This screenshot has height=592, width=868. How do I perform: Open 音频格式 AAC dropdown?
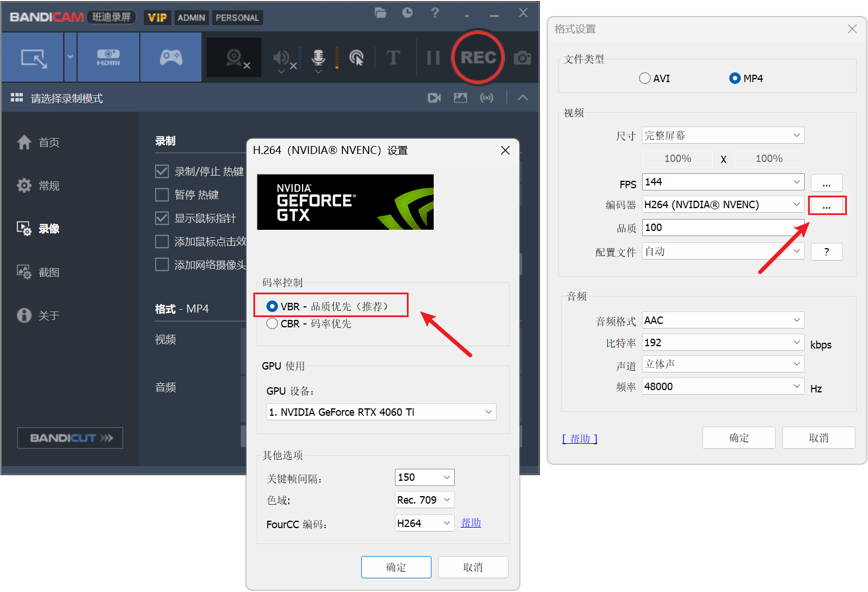pos(723,320)
